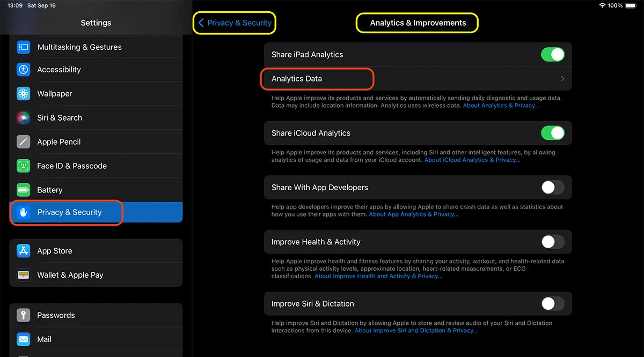This screenshot has width=644, height=357.
Task: Open Wallet & Apple Pay via its icon
Action: click(23, 274)
